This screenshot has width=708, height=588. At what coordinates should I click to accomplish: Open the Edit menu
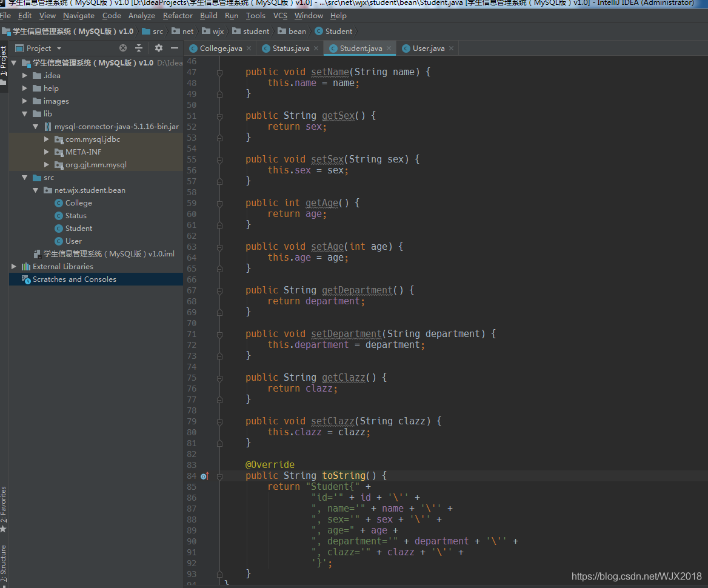coord(25,16)
